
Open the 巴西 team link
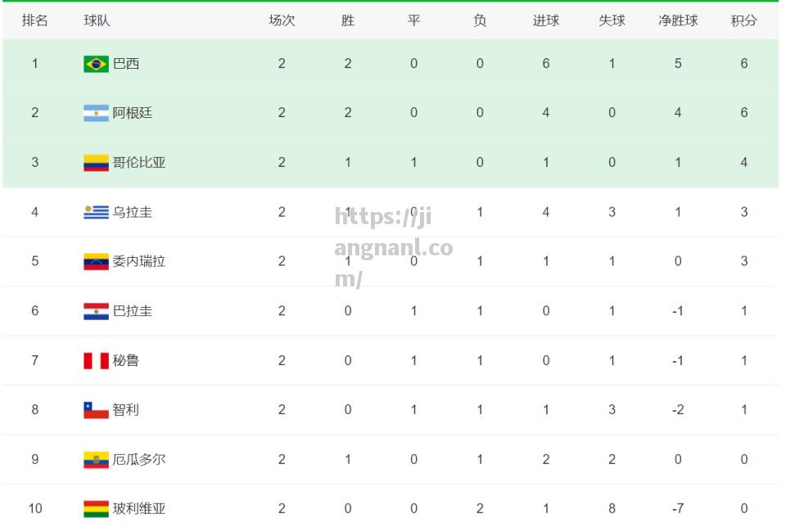(x=126, y=64)
